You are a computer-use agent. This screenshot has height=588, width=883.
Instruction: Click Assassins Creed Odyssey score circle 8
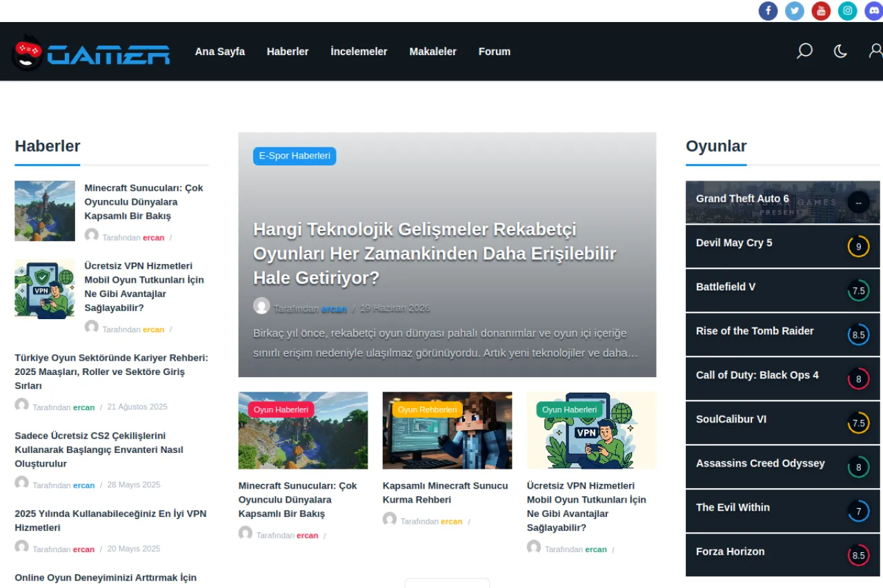[x=858, y=467]
